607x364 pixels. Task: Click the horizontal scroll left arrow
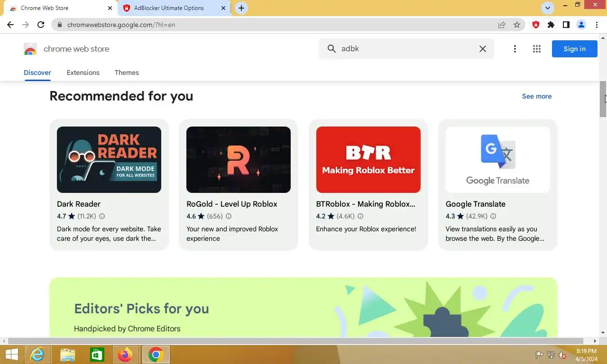4,341
